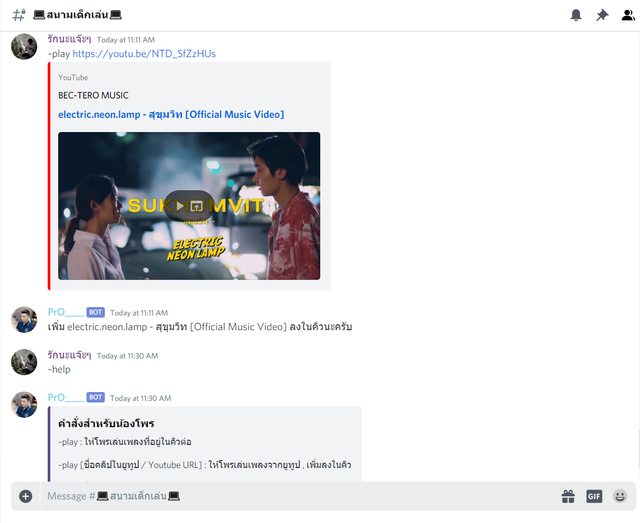Click BOT tag on 11:11 AM message

[96, 312]
